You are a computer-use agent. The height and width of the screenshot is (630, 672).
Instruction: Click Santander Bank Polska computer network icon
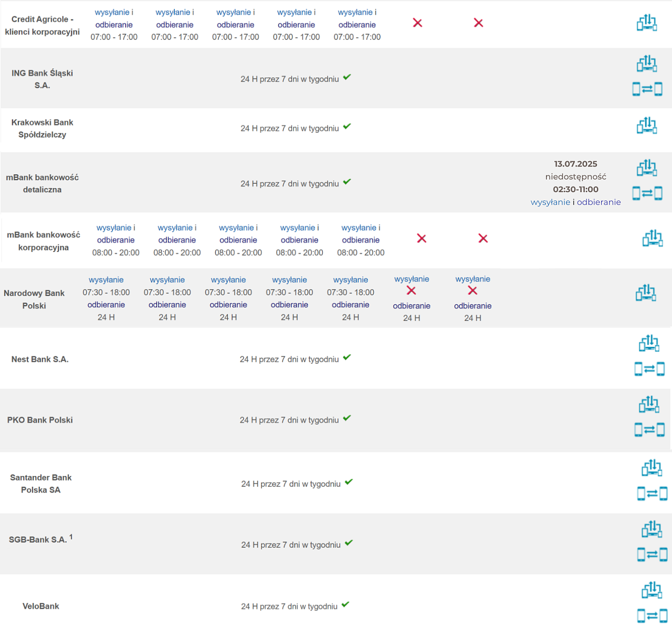(x=652, y=468)
